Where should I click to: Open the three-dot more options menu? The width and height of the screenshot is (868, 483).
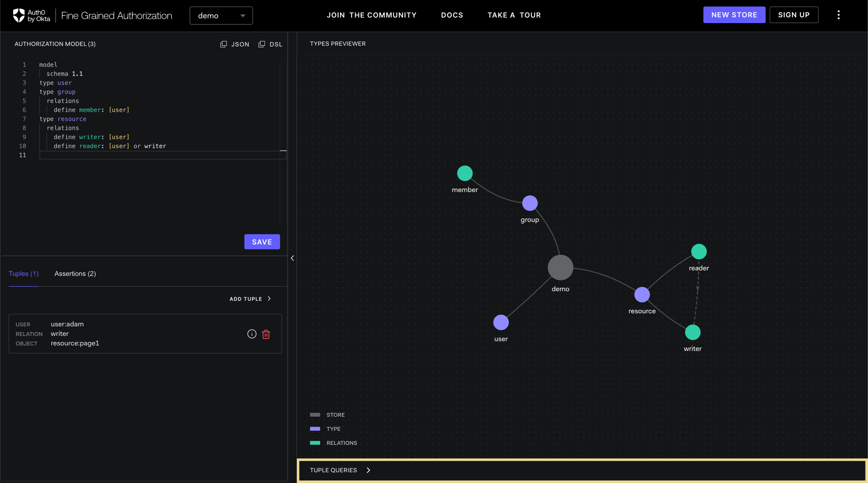tap(838, 15)
